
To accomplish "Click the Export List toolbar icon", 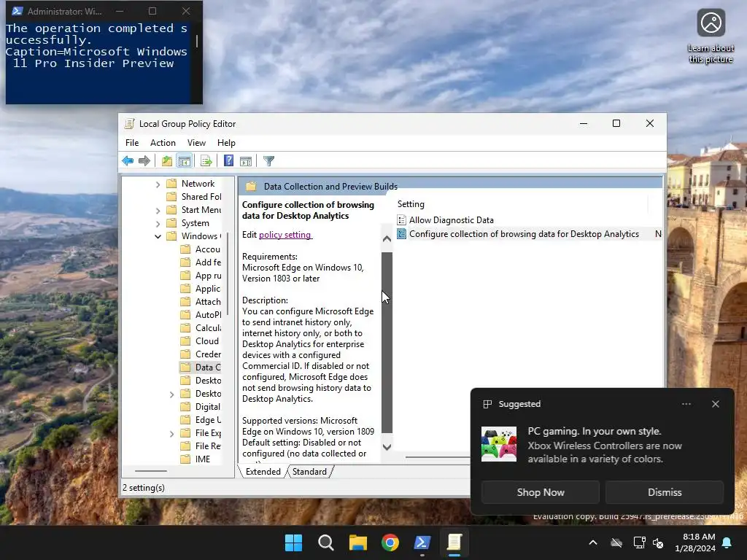I will [x=206, y=161].
